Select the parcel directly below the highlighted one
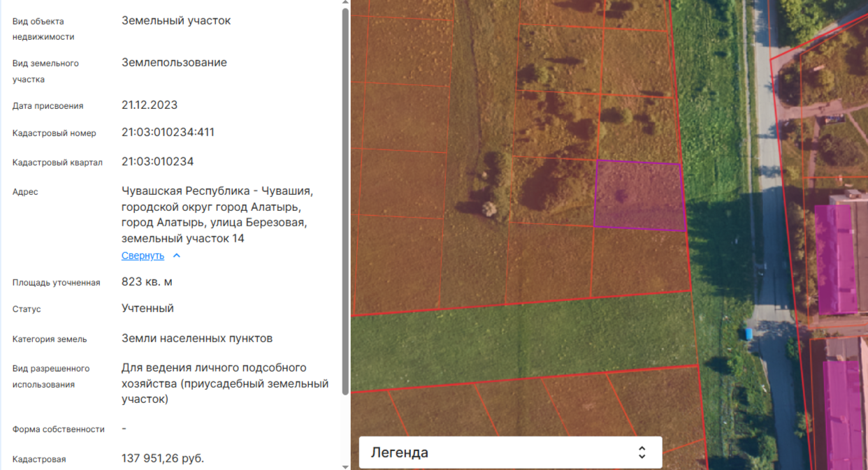Screen dimensions: 868x470 click(x=640, y=262)
